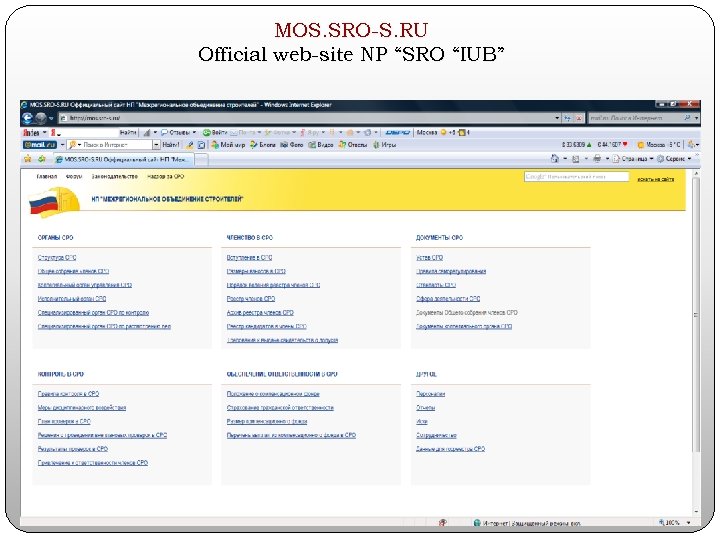Click the scroll down arrow of the page scrollbar
Image resolution: width=720 pixels, height=540 pixels.
tap(696, 512)
